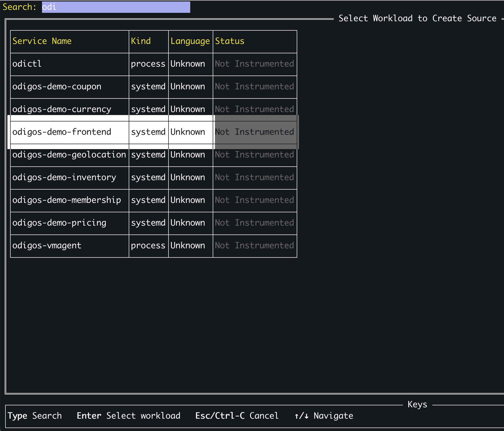Select the odigos-demo-pricing workload

59,223
